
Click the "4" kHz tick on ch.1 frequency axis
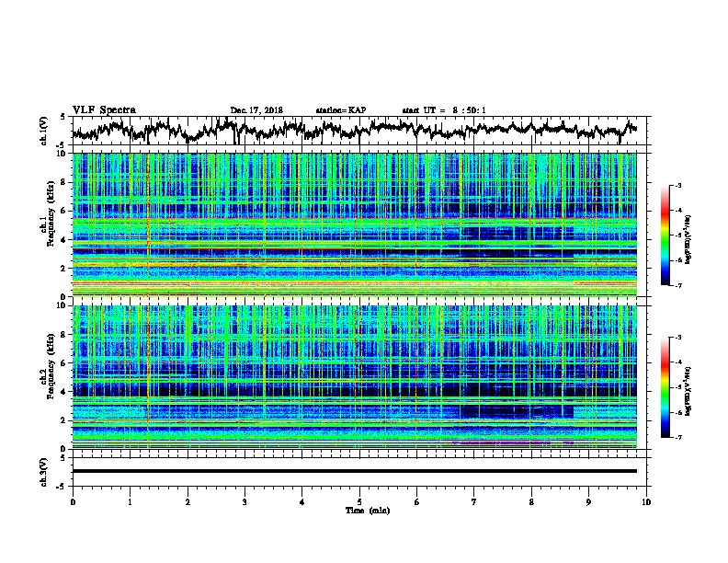65,240
